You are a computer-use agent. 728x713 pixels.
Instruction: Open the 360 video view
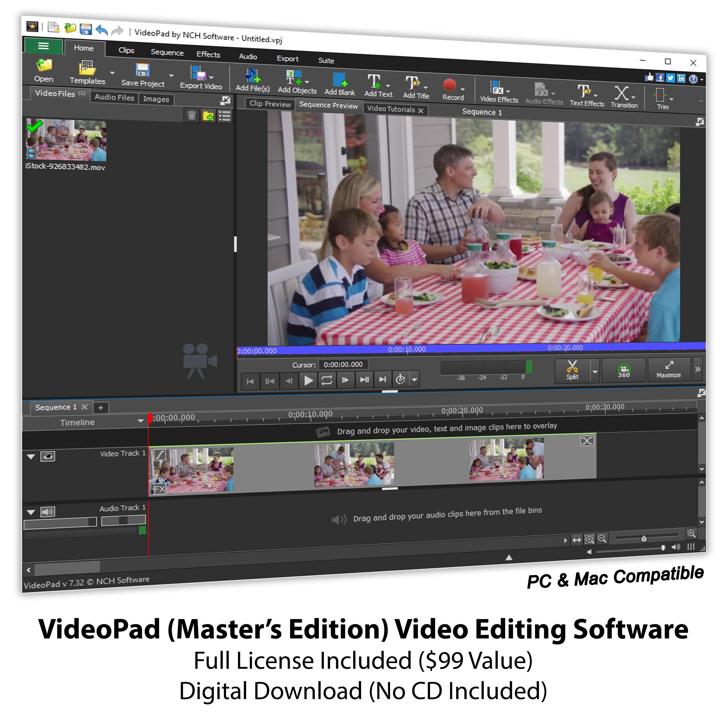(x=624, y=370)
